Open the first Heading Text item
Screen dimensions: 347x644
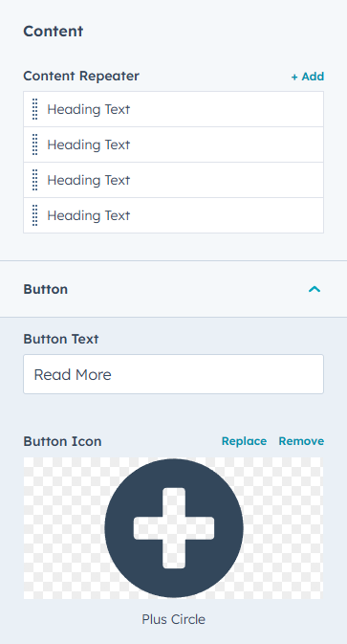(174, 109)
